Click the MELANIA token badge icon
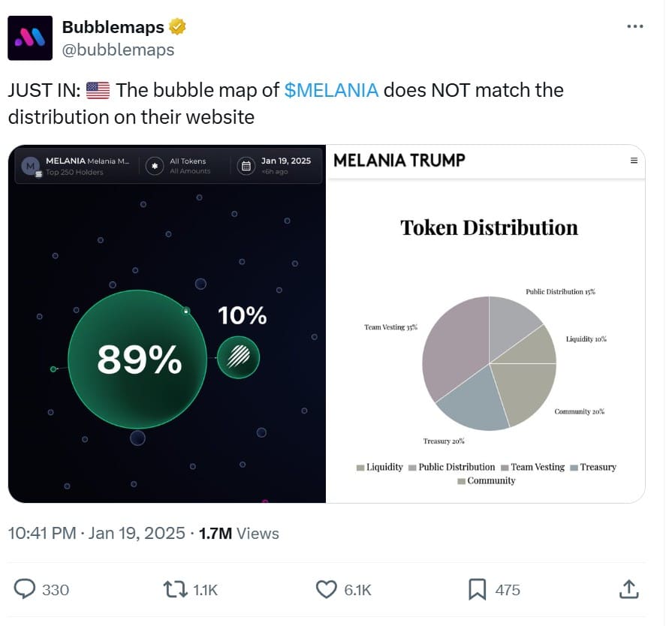Image resolution: width=672 pixels, height=626 pixels. click(x=31, y=165)
